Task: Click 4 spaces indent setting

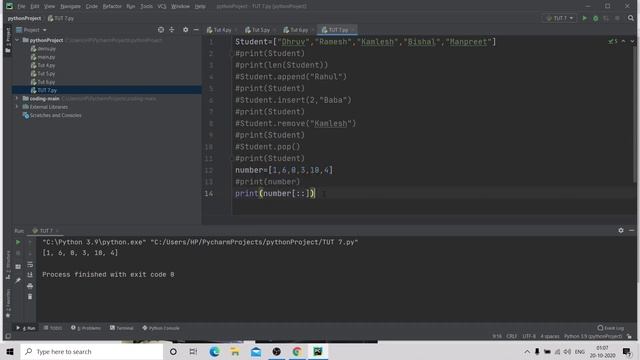Action: coord(550,336)
